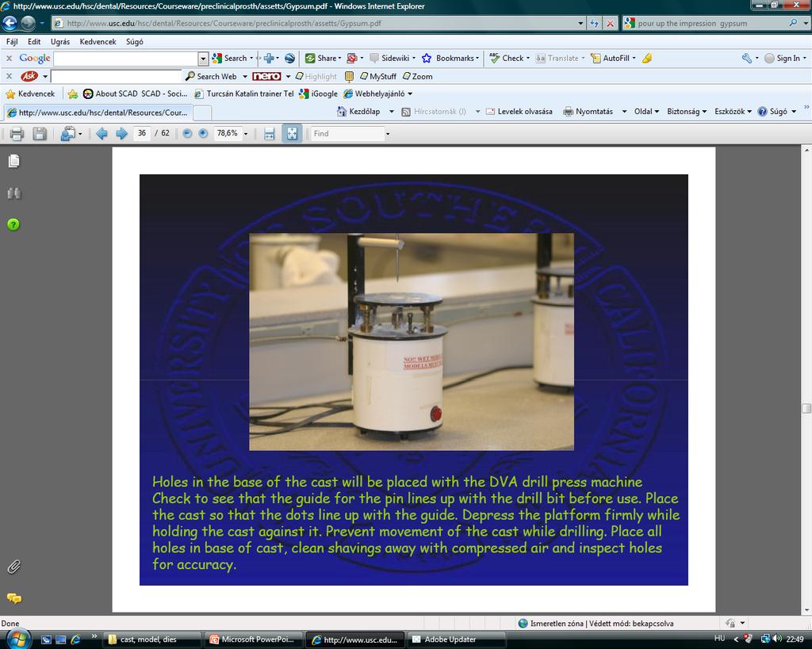This screenshot has width=812, height=649.
Task: Click the search magnifier in the search box
Action: (793, 23)
